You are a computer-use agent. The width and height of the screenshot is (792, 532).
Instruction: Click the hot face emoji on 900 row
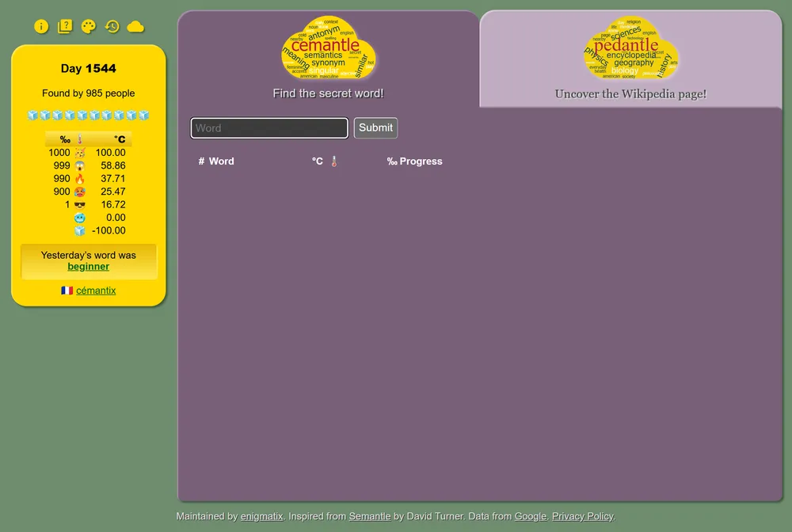pyautogui.click(x=80, y=192)
